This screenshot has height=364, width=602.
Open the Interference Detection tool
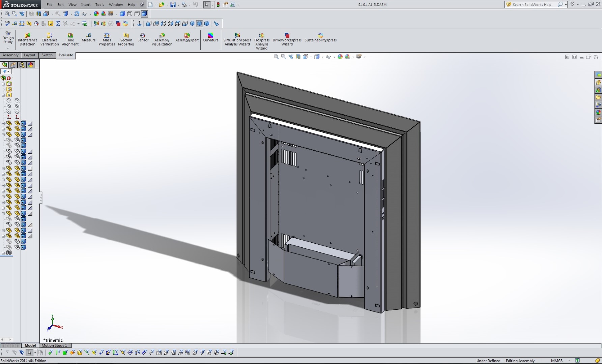tap(27, 39)
